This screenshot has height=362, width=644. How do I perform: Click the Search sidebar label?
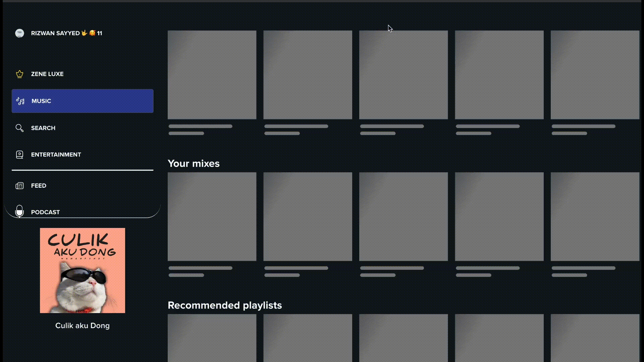[x=43, y=128]
